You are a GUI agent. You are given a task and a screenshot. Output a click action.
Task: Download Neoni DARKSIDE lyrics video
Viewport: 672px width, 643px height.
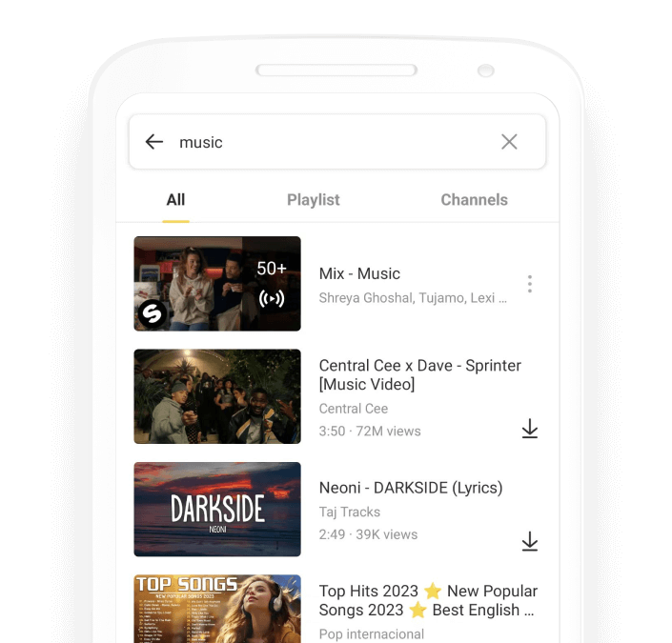[x=530, y=541]
